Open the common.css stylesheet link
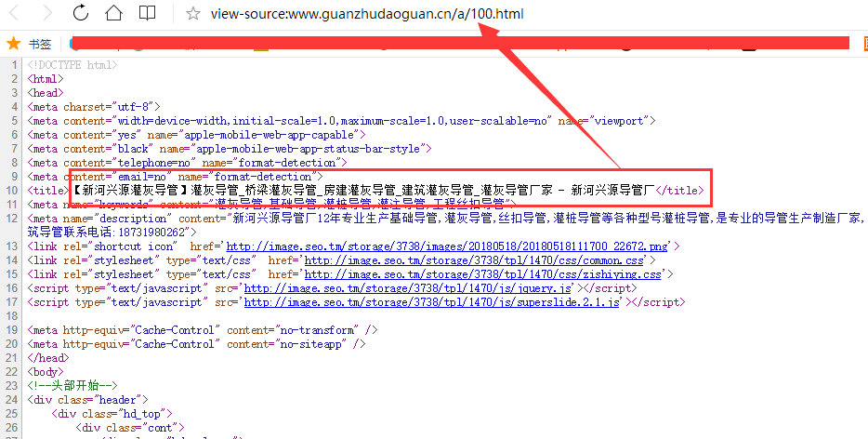 (474, 260)
